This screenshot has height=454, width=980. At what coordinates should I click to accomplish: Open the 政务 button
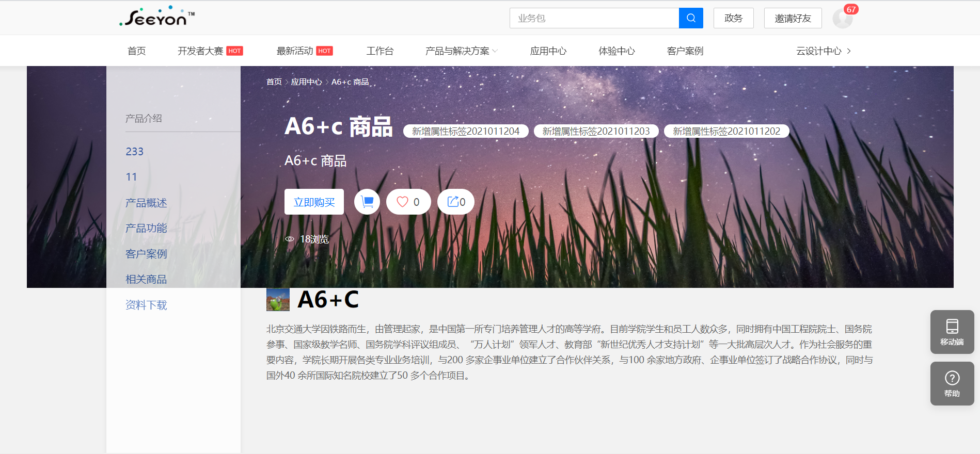pyautogui.click(x=733, y=18)
